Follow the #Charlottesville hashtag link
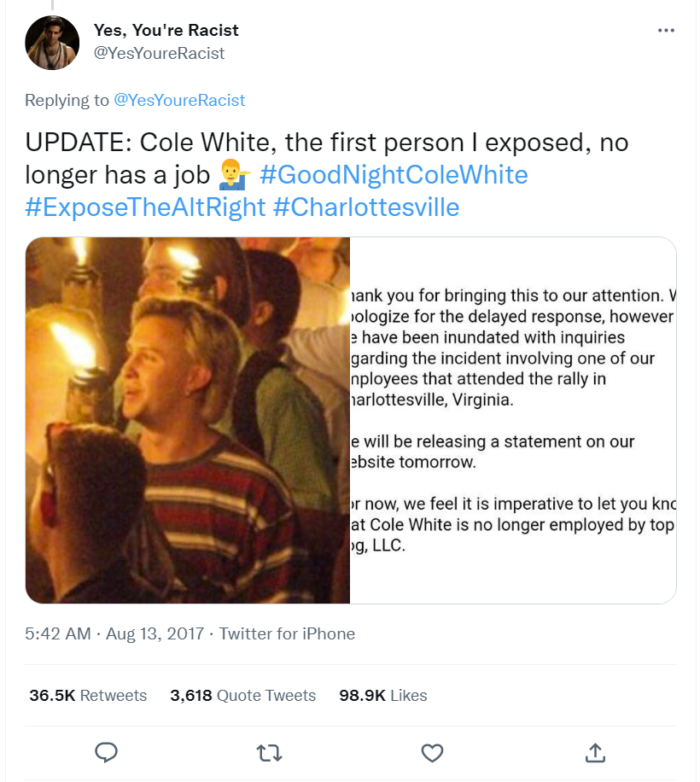Viewport: 700px width, 782px height. [365, 207]
